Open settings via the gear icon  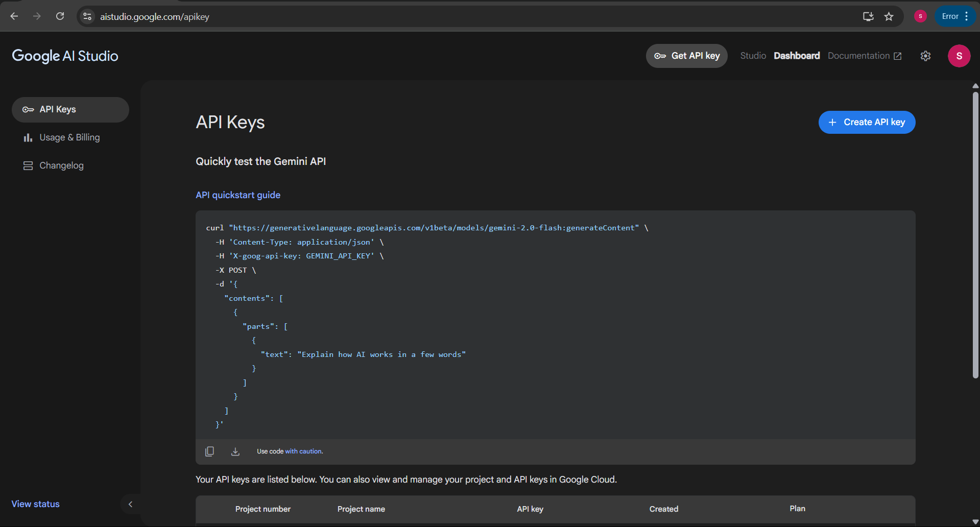925,56
